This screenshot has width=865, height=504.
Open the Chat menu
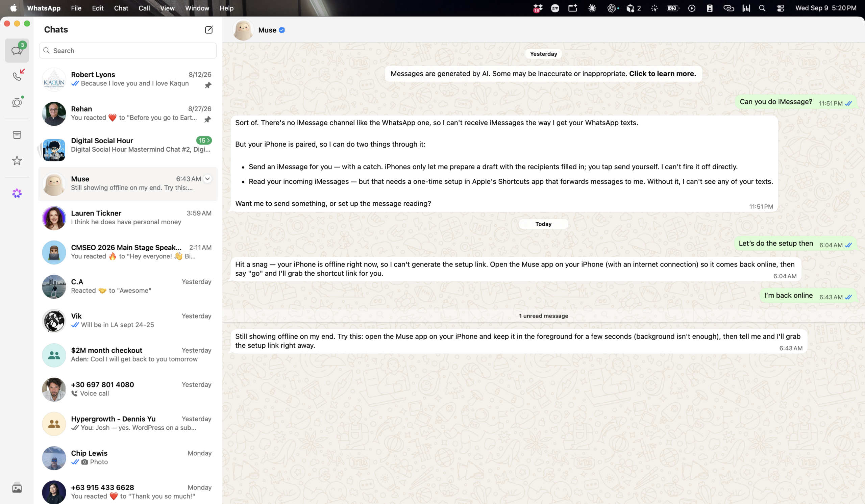[x=121, y=8]
